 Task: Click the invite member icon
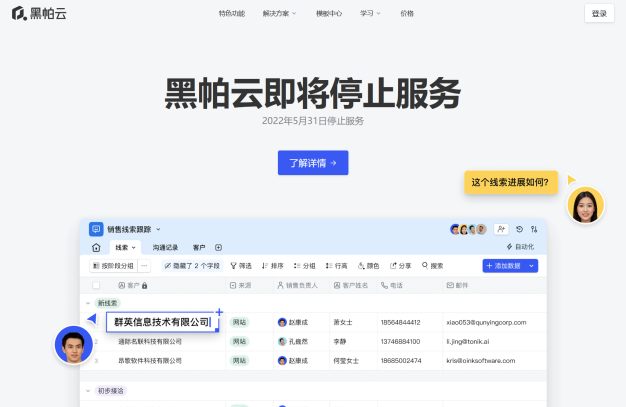pyautogui.click(x=501, y=229)
